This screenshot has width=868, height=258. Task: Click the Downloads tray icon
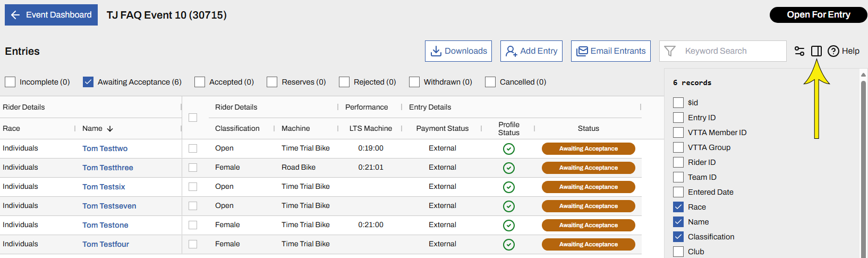pyautogui.click(x=436, y=51)
